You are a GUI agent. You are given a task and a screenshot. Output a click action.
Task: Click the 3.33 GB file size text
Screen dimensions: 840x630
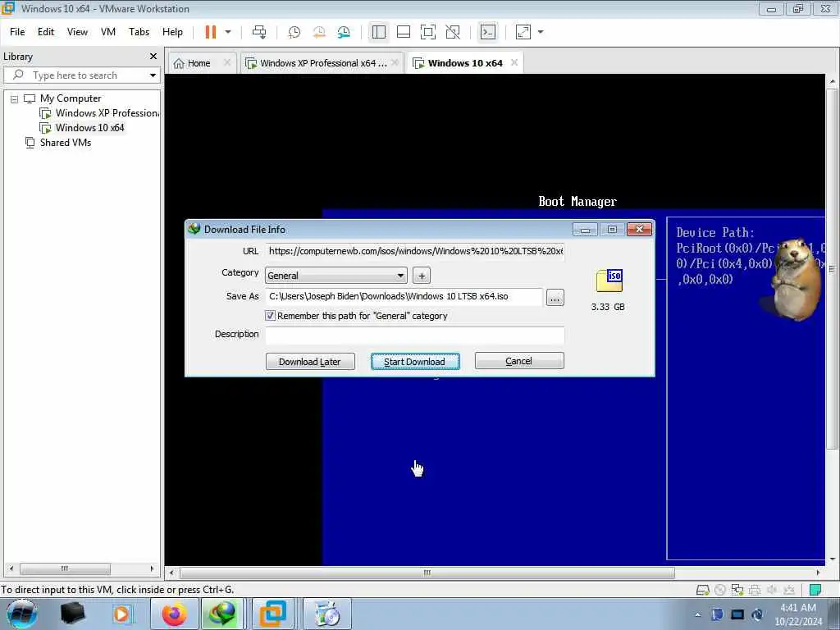(x=608, y=307)
